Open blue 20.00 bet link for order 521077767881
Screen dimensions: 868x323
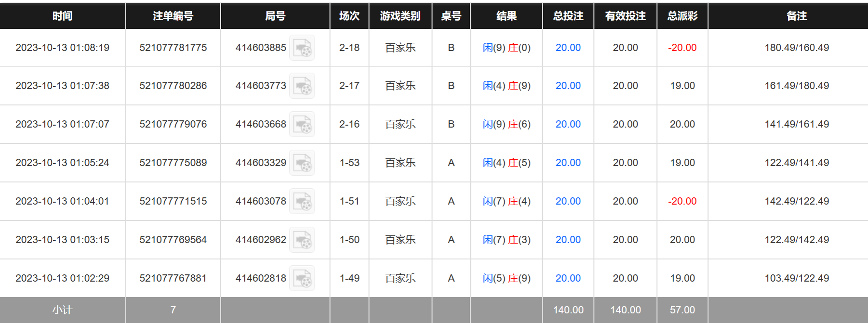568,278
